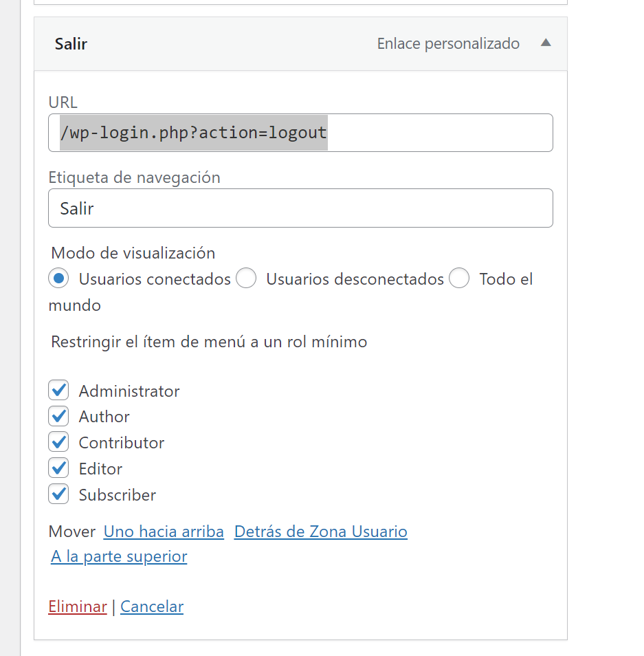The width and height of the screenshot is (644, 656).
Task: Uncheck the Editor role checkbox
Action: tap(58, 468)
